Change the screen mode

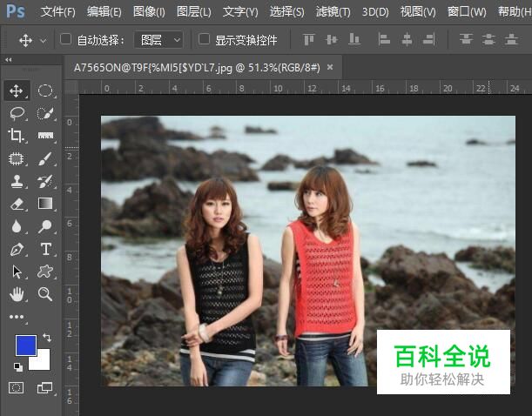click(x=44, y=387)
